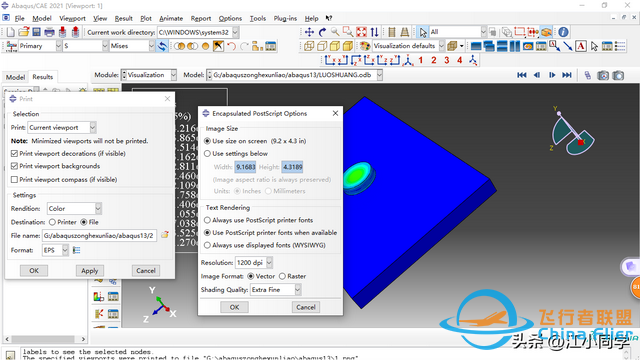Click the Pan View tool icon
The image size is (640, 360).
309,32
